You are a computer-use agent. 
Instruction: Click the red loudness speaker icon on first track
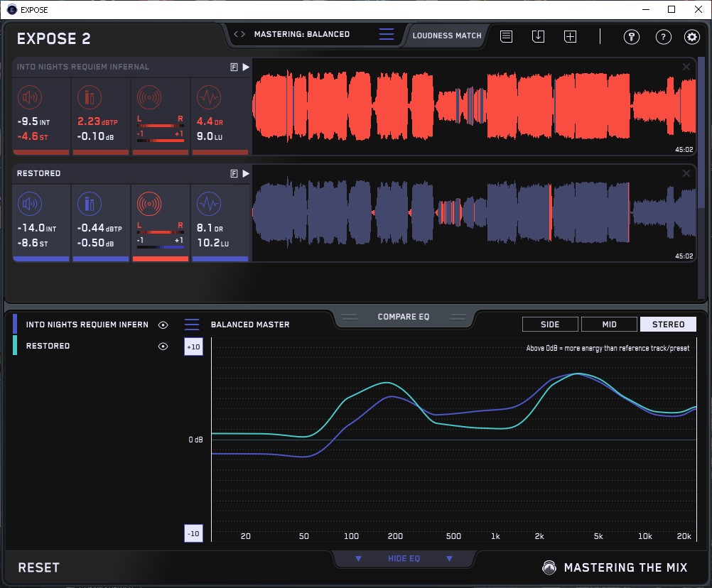pyautogui.click(x=30, y=97)
